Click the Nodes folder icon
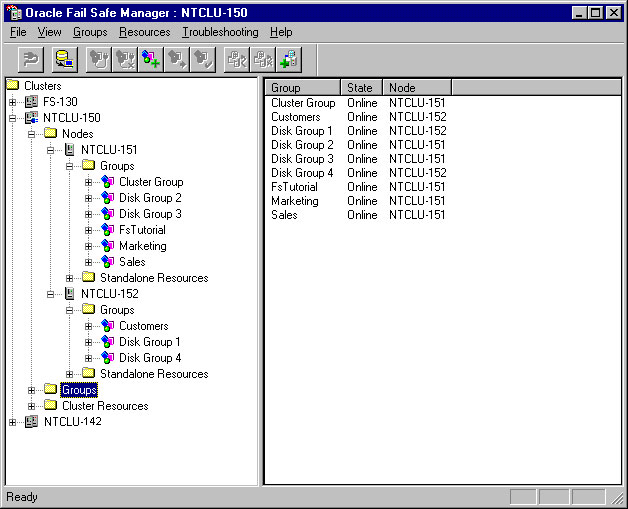Viewport: 628px width, 509px height. point(50,133)
